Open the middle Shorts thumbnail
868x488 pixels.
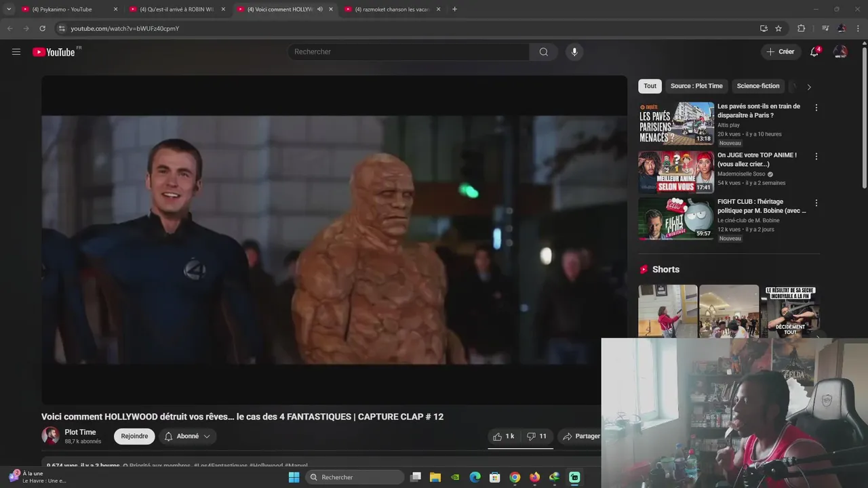(x=729, y=311)
